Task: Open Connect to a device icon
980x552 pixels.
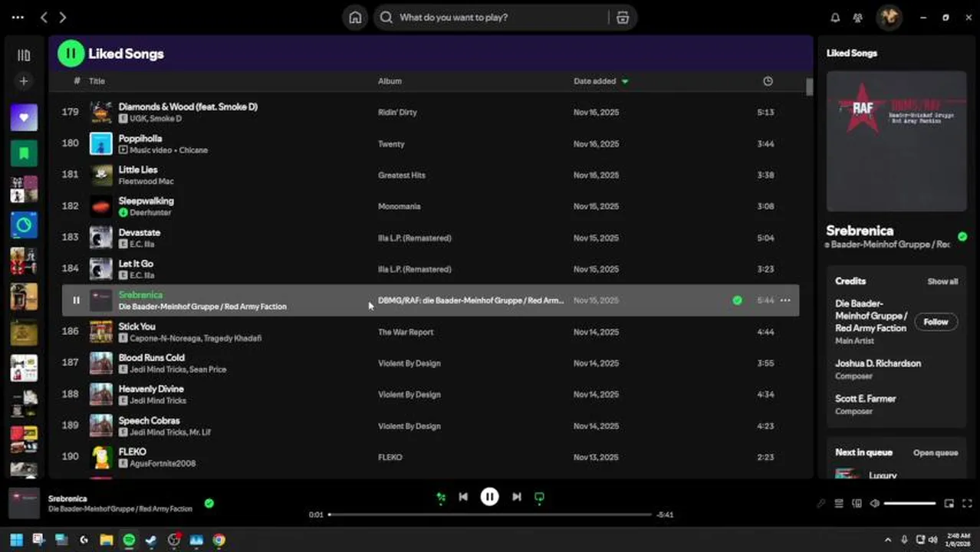Action: pos(857,504)
